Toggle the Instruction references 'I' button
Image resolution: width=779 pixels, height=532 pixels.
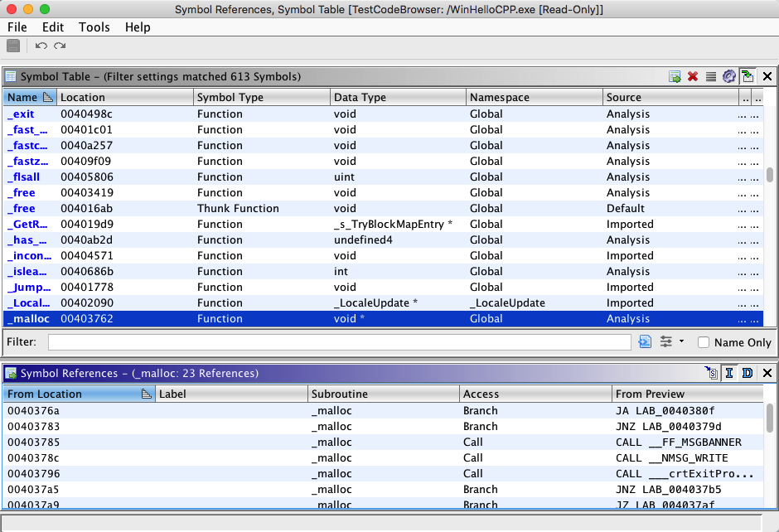coord(729,373)
